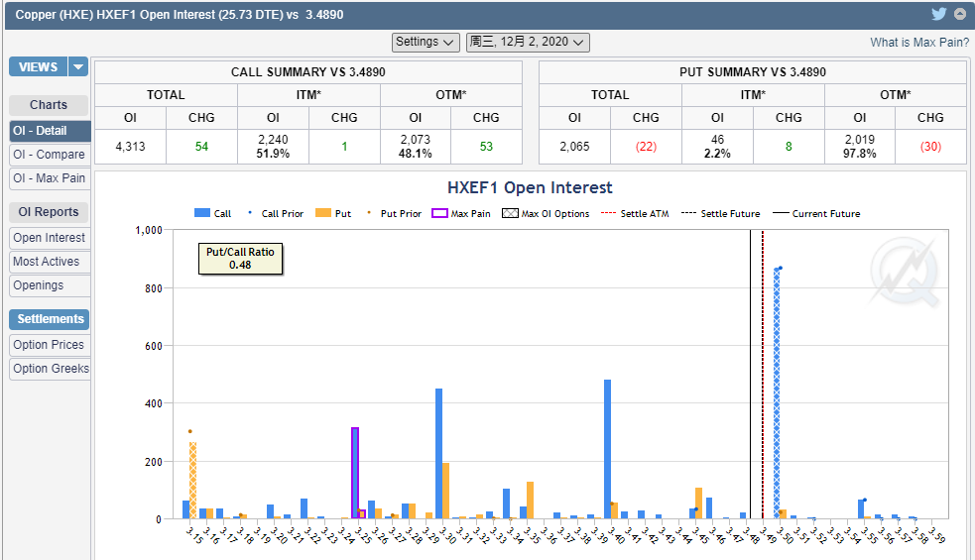Select the Settlements section header
Screen dimensions: 975x560
pyautogui.click(x=49, y=319)
